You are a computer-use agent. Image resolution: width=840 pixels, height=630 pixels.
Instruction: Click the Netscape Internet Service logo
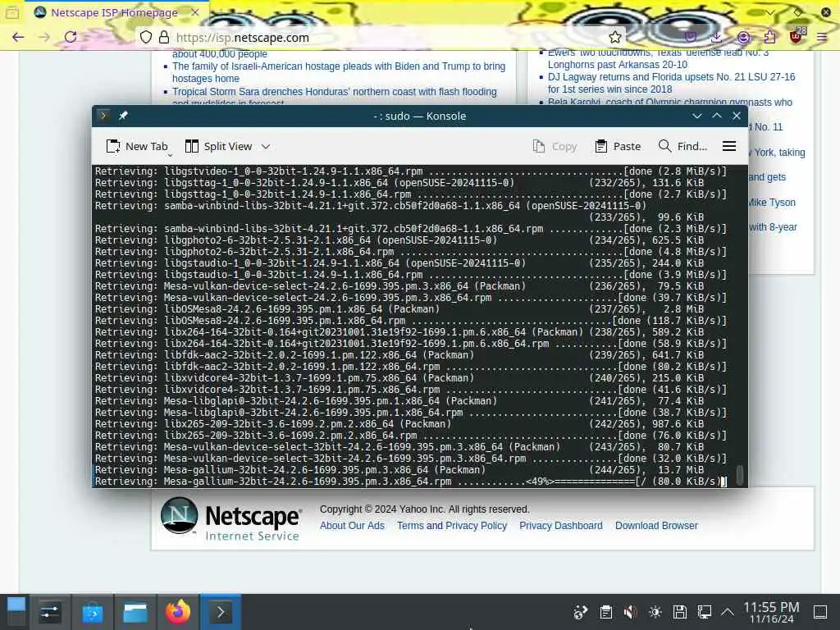point(231,518)
